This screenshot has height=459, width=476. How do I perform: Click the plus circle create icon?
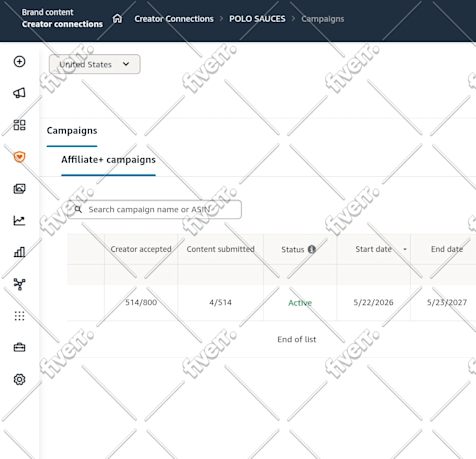pos(19,61)
